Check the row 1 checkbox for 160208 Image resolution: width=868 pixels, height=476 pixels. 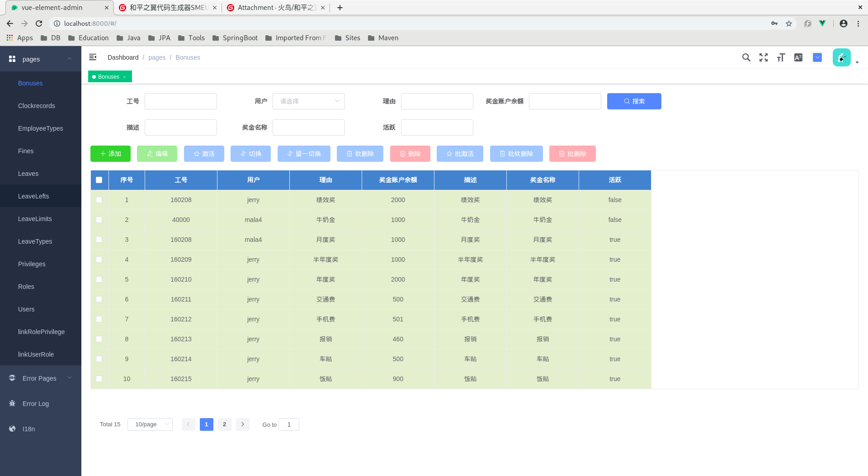click(99, 200)
